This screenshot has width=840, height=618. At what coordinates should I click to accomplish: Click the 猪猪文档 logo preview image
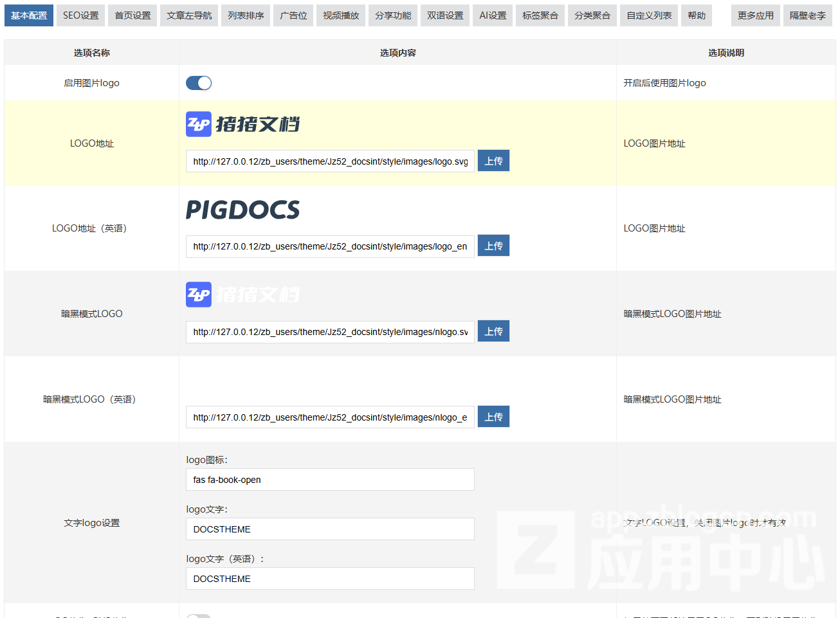242,123
